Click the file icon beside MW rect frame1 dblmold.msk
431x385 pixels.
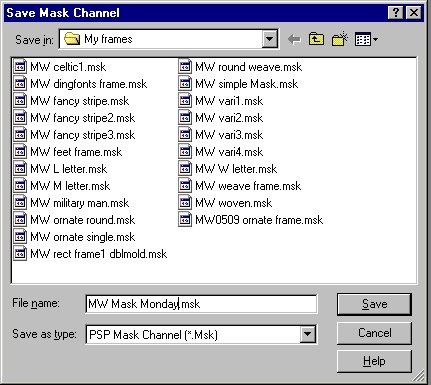coord(20,254)
